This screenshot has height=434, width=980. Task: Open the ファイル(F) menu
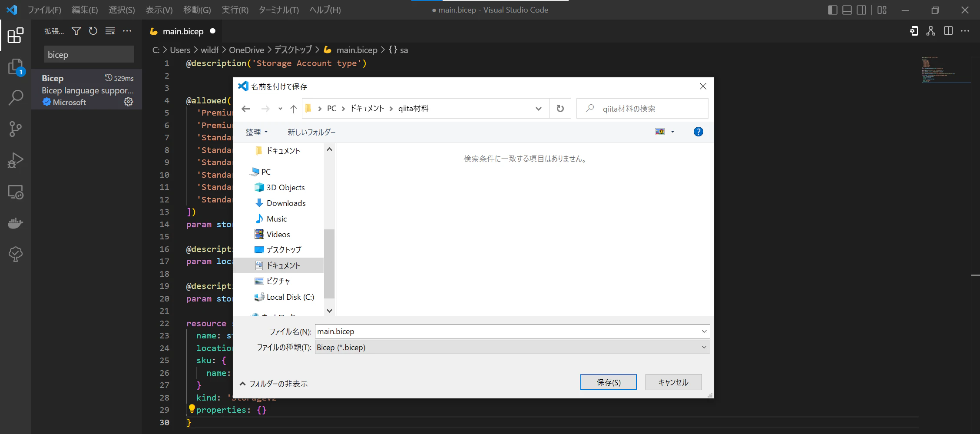tap(44, 10)
